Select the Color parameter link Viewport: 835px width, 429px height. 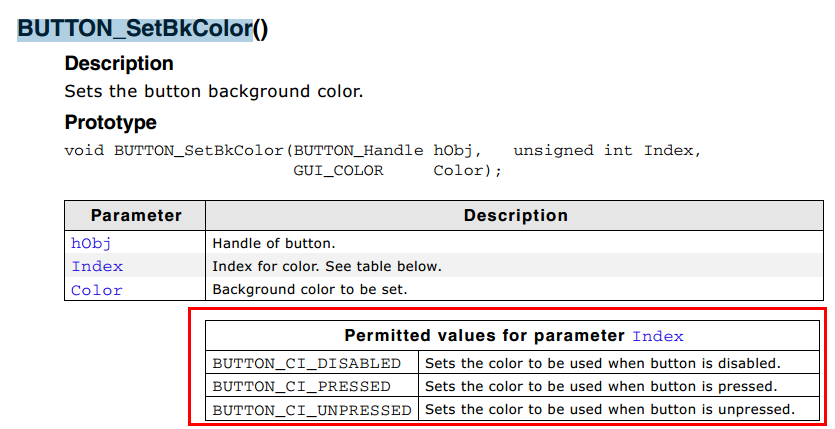[x=96, y=290]
